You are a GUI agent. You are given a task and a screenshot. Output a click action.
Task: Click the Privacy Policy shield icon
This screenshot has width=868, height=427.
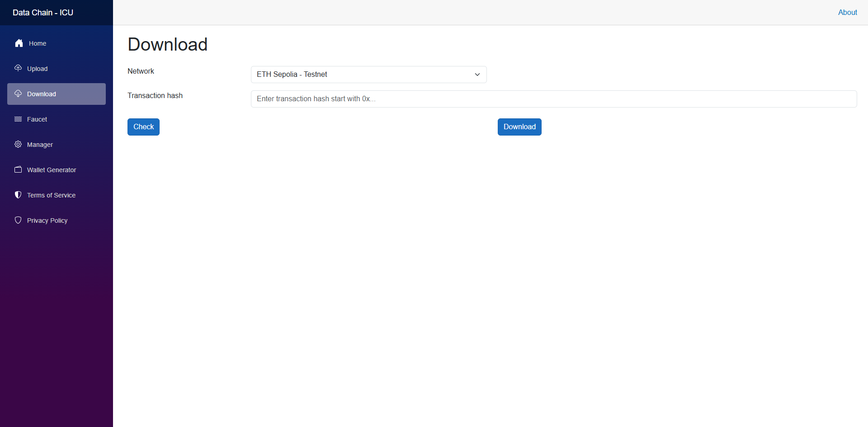[x=18, y=220]
